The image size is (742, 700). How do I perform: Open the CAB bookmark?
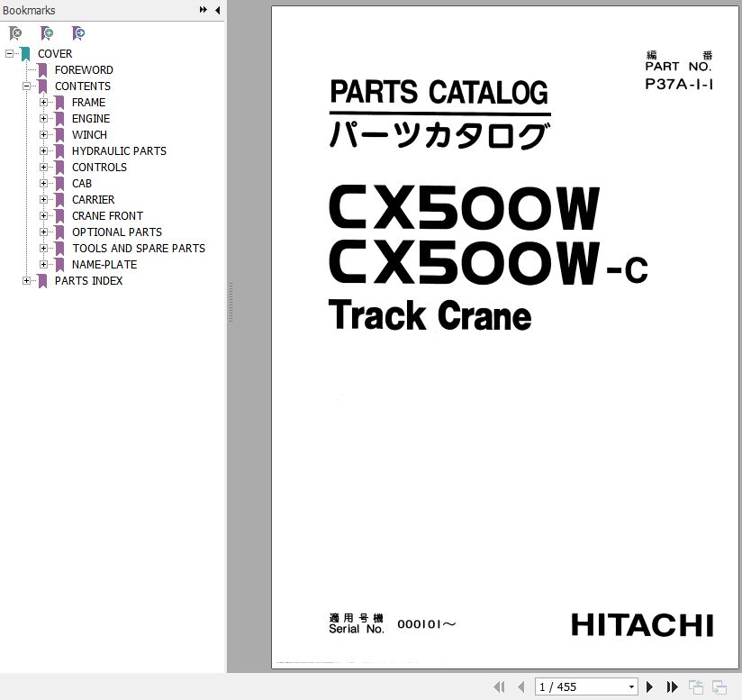(x=82, y=183)
